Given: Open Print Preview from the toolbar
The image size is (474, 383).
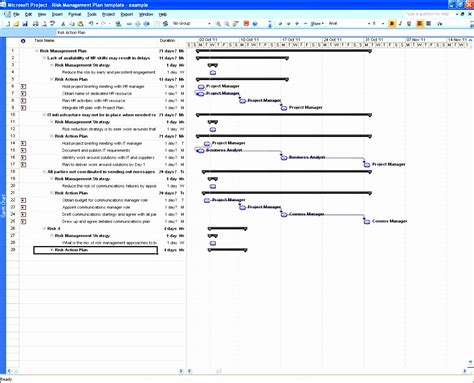Looking at the screenshot, I should coord(44,24).
